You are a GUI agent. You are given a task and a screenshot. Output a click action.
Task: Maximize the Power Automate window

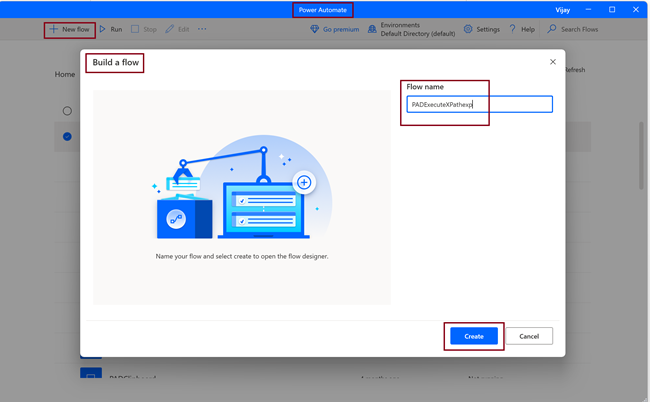(x=612, y=10)
